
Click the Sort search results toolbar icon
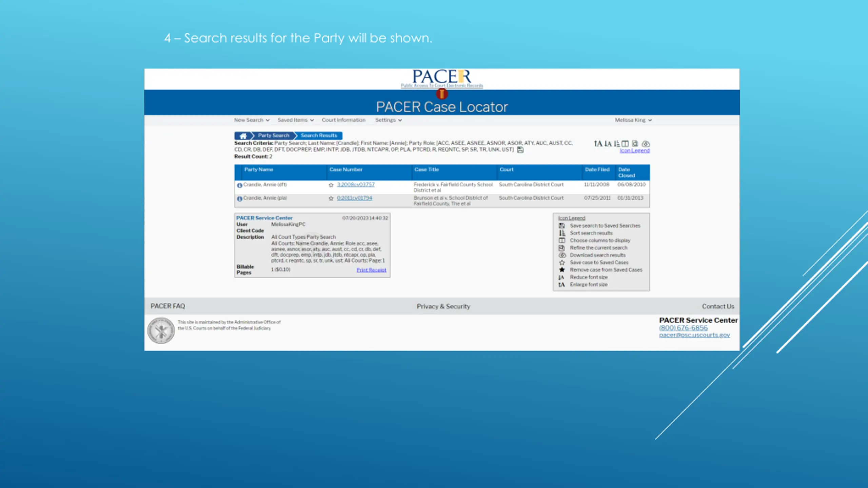pos(617,144)
